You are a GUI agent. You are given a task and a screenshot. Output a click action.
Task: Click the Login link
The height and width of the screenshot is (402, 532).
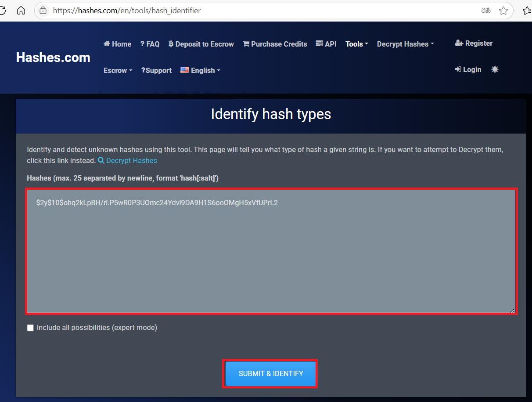(468, 69)
